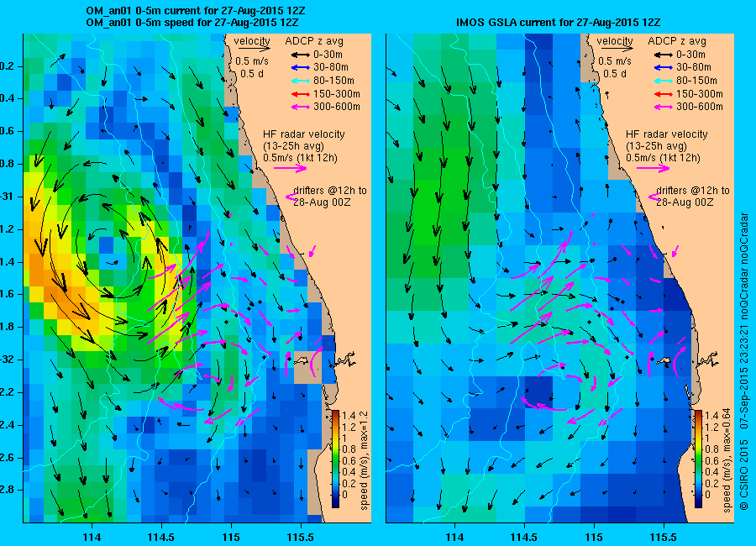Click the '-32' latitude tick label
This screenshot has height=546, width=756.
pyautogui.click(x=6, y=360)
